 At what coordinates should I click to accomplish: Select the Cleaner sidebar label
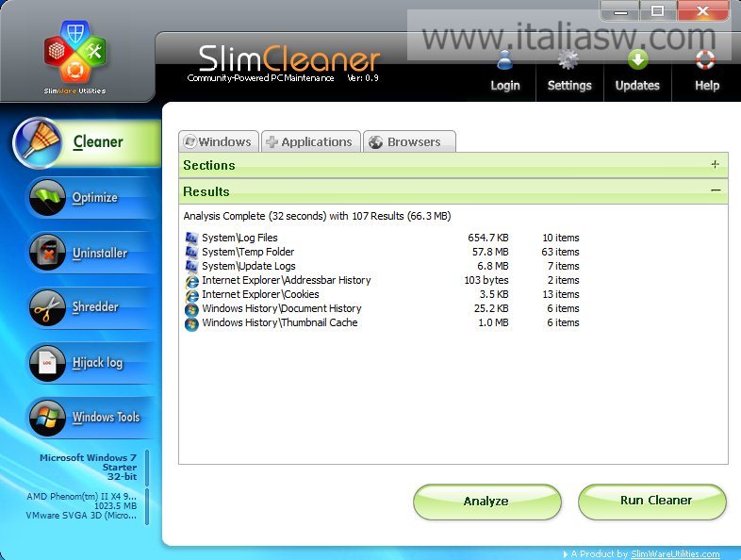click(x=98, y=141)
